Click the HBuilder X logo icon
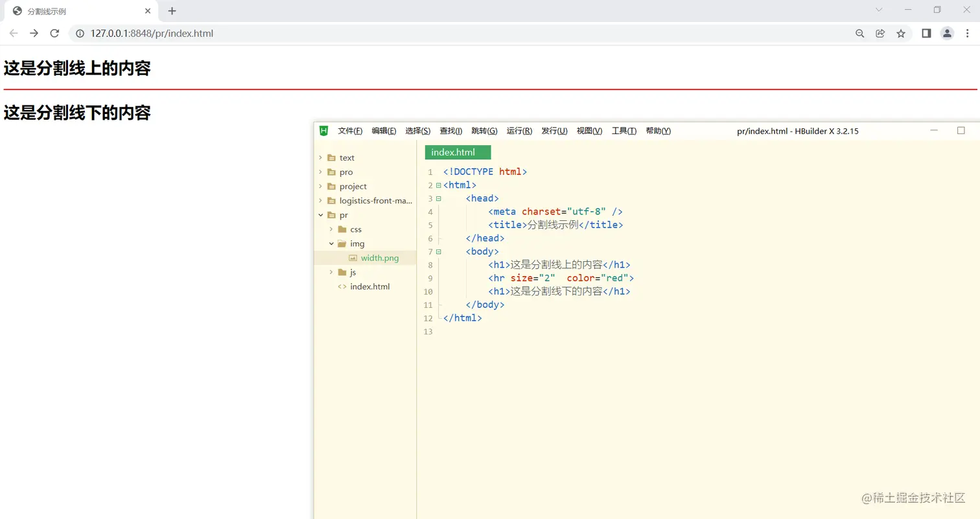 click(323, 131)
